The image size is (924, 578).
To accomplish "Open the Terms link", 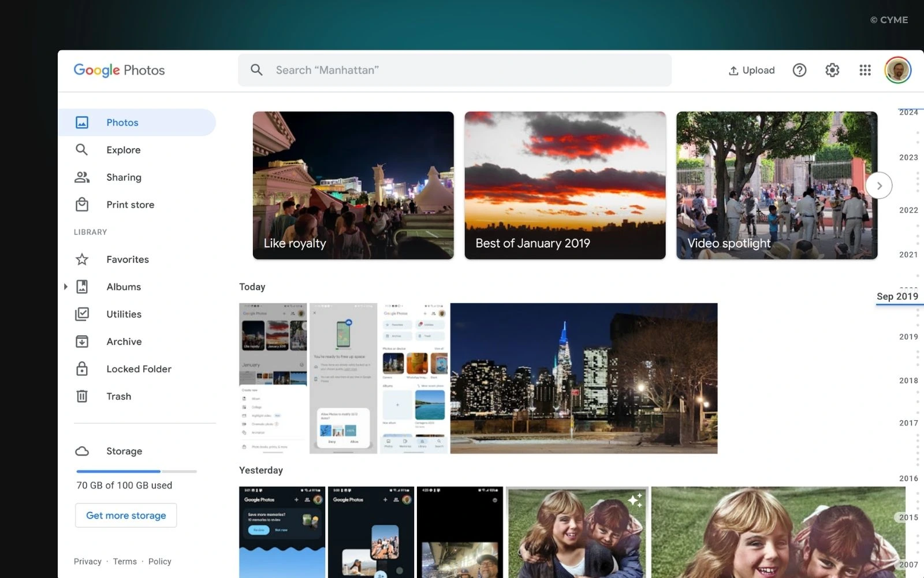I will point(125,562).
